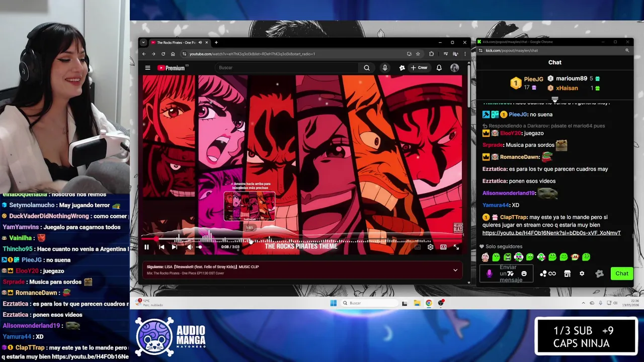Open ClapTTrap's youtu.be link in chat
Viewport: 644px width, 362px height.
(551, 233)
